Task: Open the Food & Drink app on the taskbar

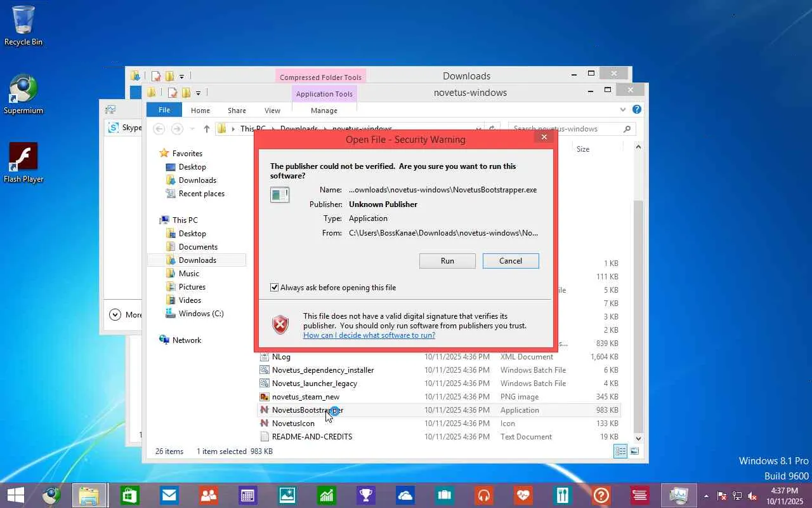Action: click(562, 495)
